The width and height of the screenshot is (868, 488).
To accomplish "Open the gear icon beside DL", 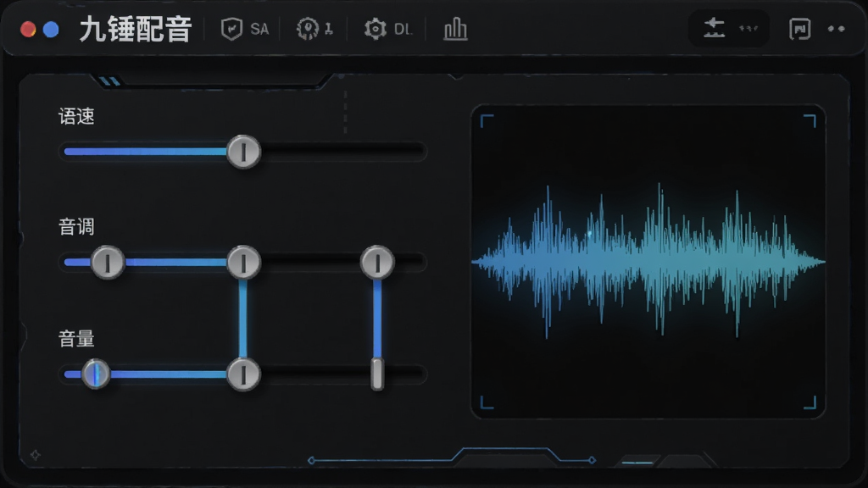I will 376,29.
